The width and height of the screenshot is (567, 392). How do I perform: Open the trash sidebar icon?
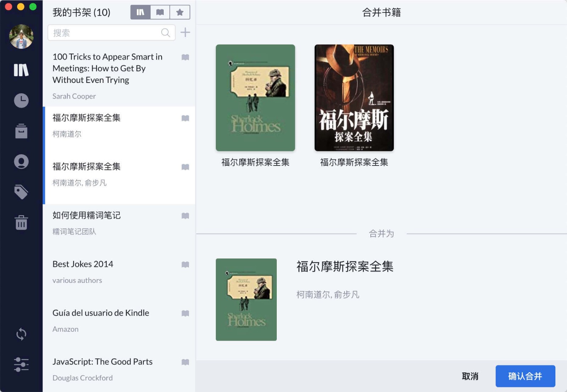(21, 223)
